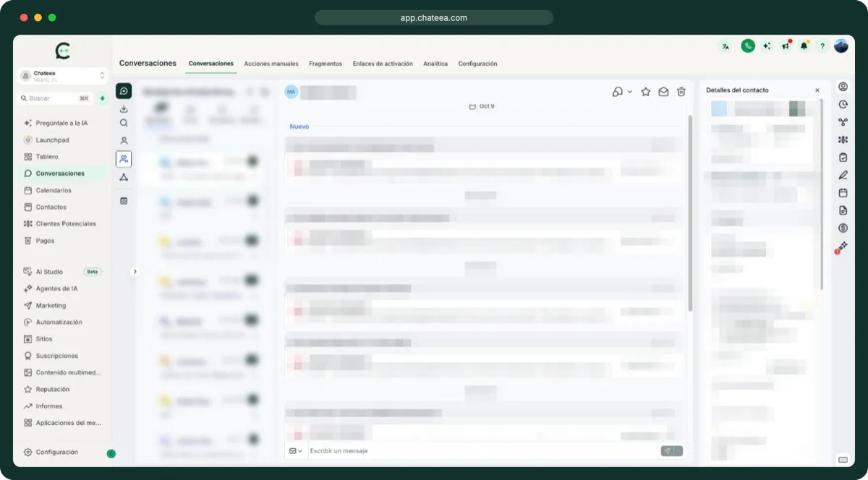The height and width of the screenshot is (480, 868).
Task: Open the message channel type dropdown
Action: click(x=296, y=451)
